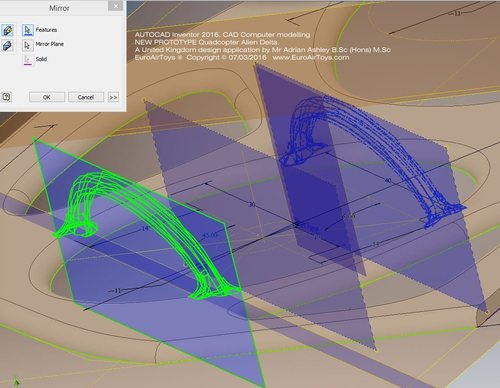The image size is (500, 388).
Task: Activate the Solid selection arrow
Action: point(28,60)
